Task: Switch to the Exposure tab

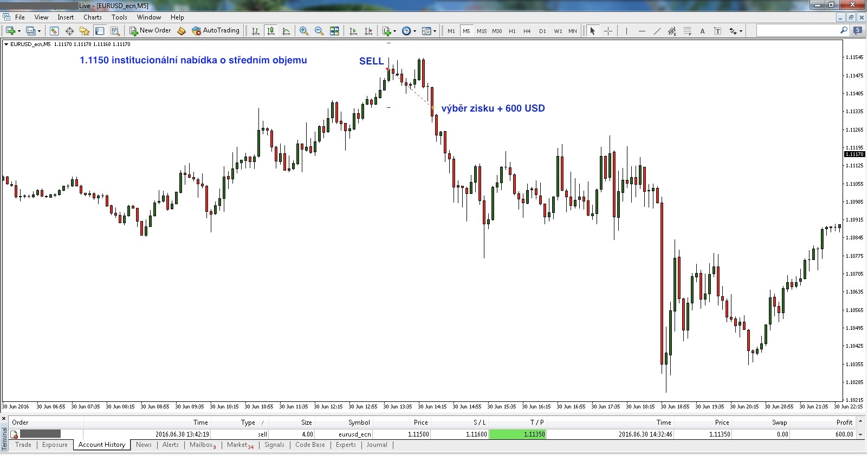Action: 55,445
